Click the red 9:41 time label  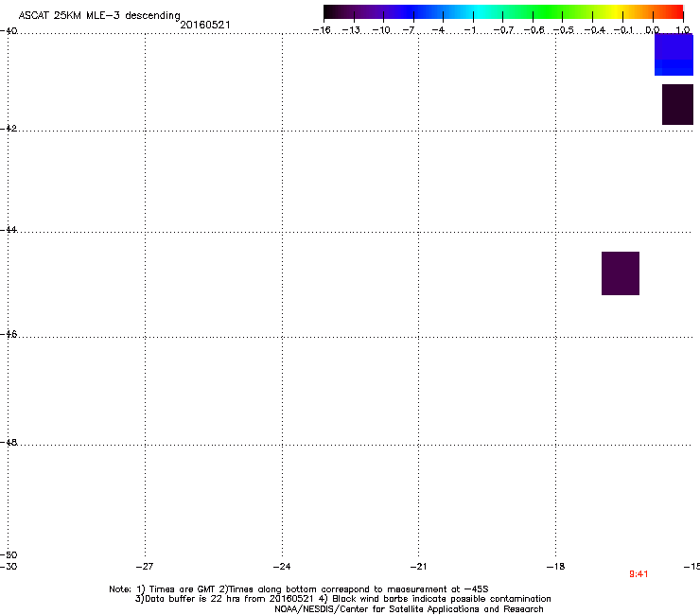pos(639,574)
